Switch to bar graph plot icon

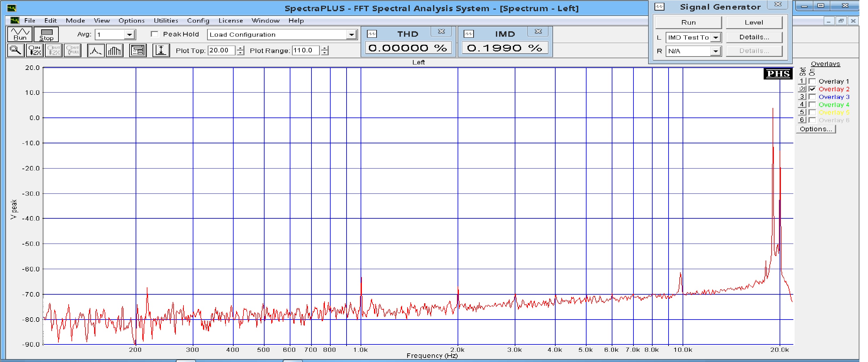tap(115, 50)
